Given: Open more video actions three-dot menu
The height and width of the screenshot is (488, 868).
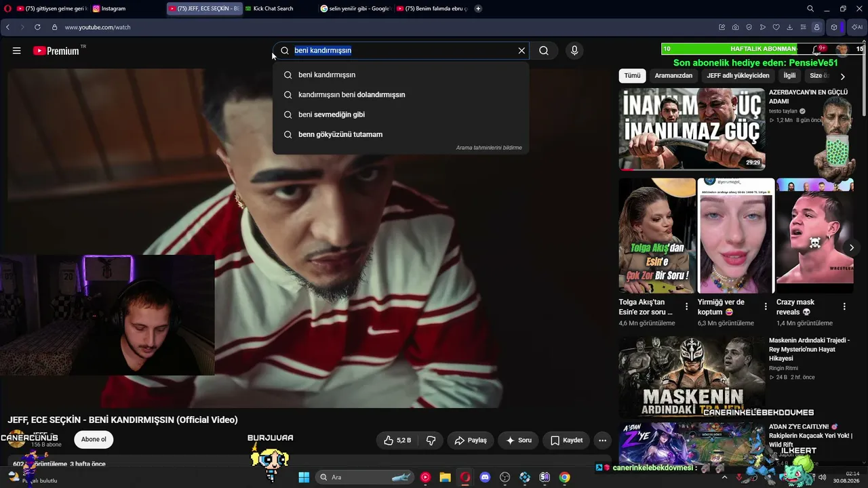Looking at the screenshot, I should tap(602, 441).
